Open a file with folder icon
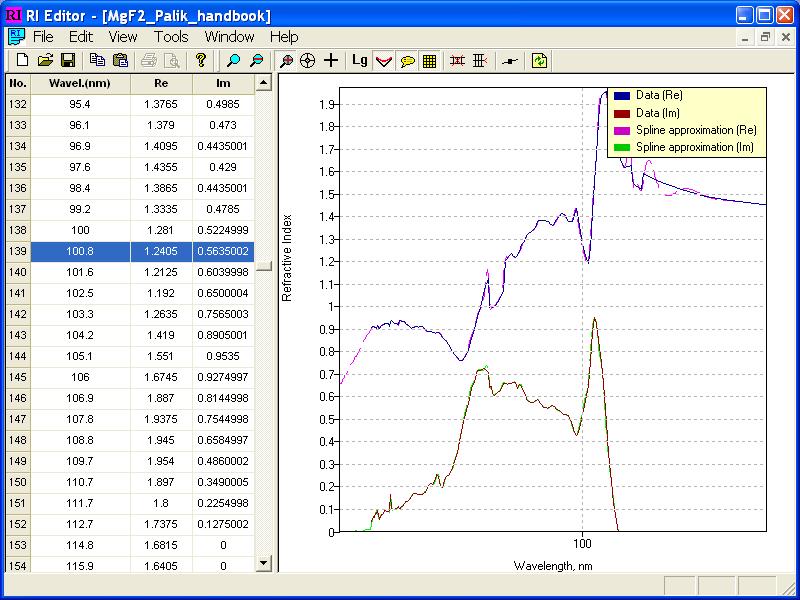The width and height of the screenshot is (800, 600). [x=45, y=61]
